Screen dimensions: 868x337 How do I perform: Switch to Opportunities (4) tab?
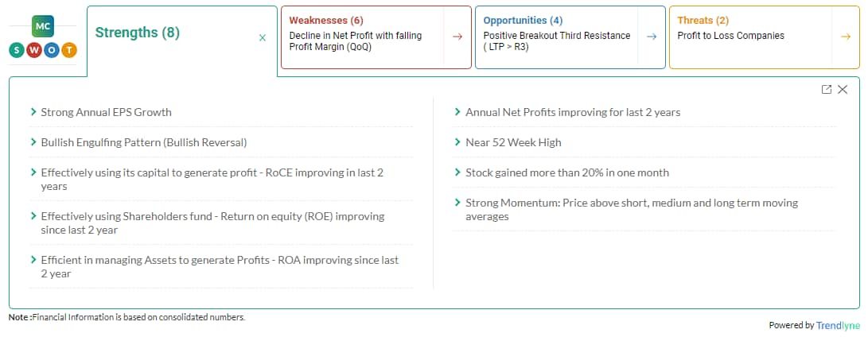click(523, 21)
